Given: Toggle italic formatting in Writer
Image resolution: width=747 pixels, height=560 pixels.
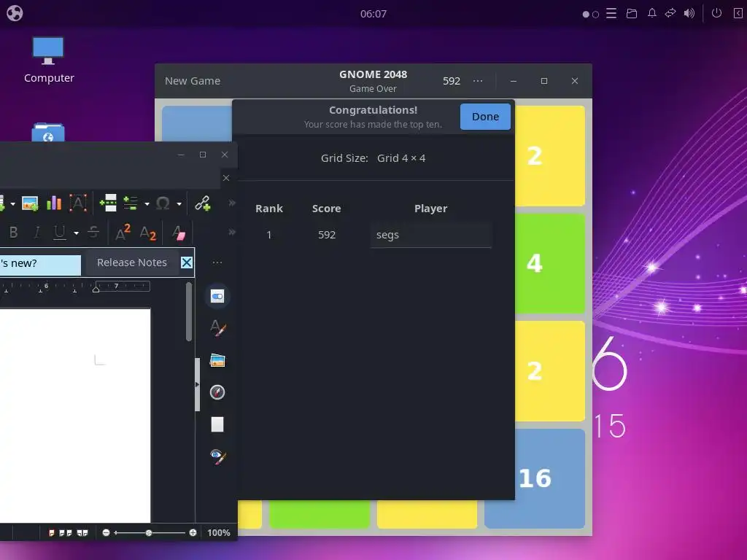Looking at the screenshot, I should click(x=36, y=233).
